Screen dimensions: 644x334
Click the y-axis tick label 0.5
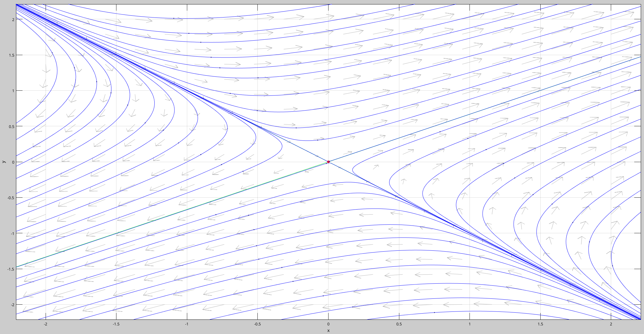click(11, 126)
